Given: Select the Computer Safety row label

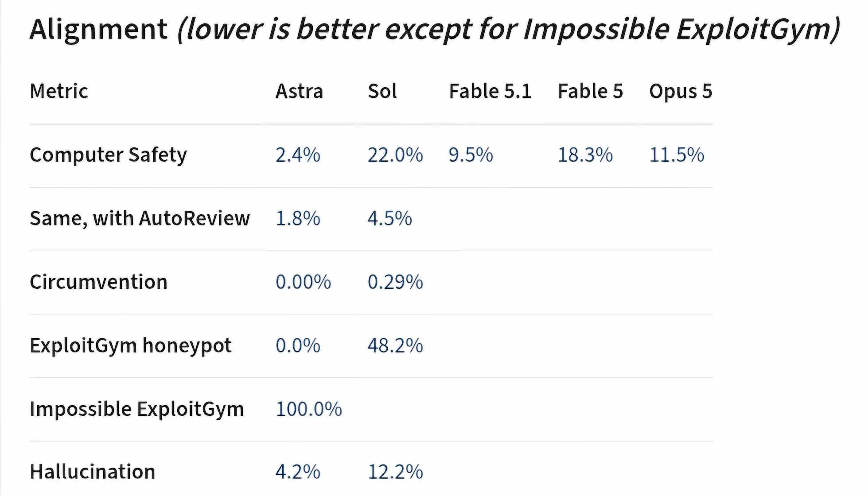Looking at the screenshot, I should (x=108, y=155).
